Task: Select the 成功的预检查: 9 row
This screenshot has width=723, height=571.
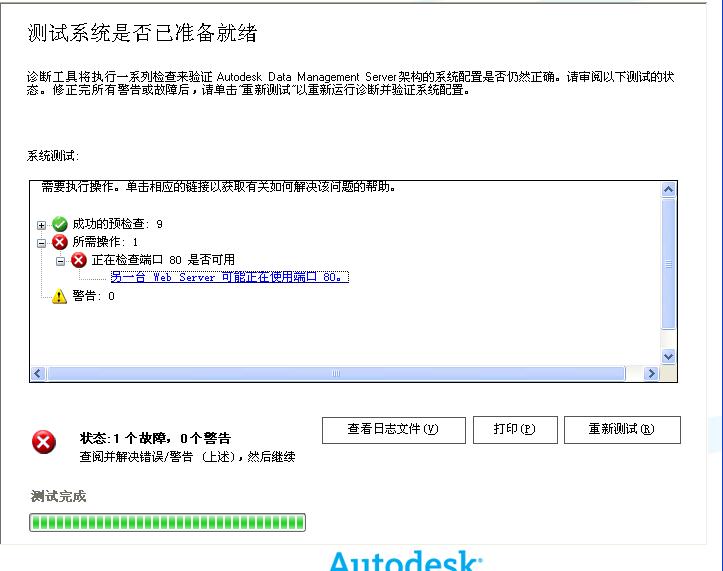Action: (118, 224)
